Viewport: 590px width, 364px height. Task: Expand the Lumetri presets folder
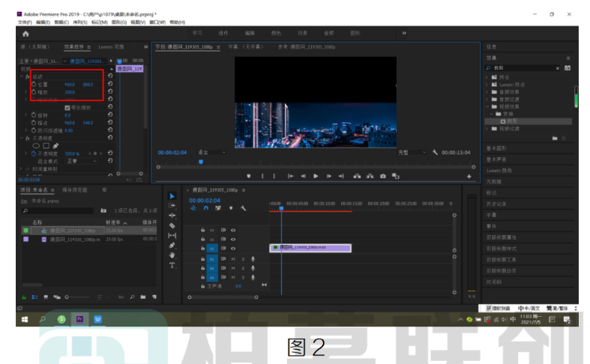[487, 85]
